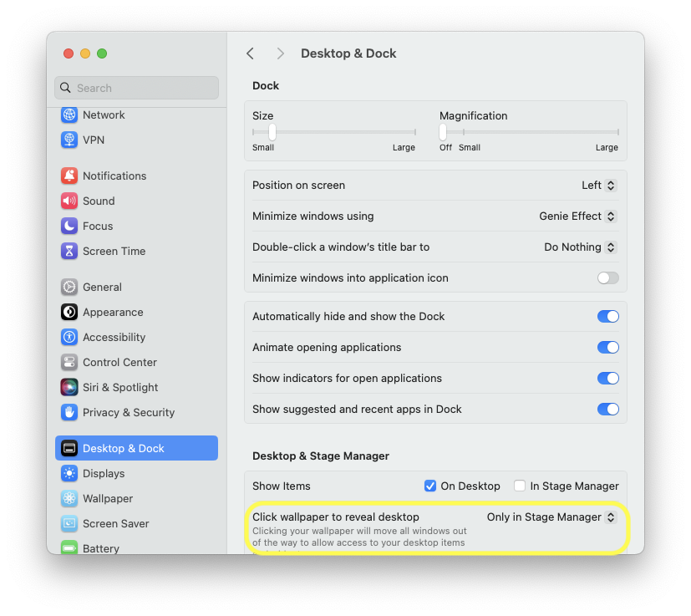Screen dimensions: 691x616
Task: Click the Screen Time hourglass icon
Action: pyautogui.click(x=69, y=252)
